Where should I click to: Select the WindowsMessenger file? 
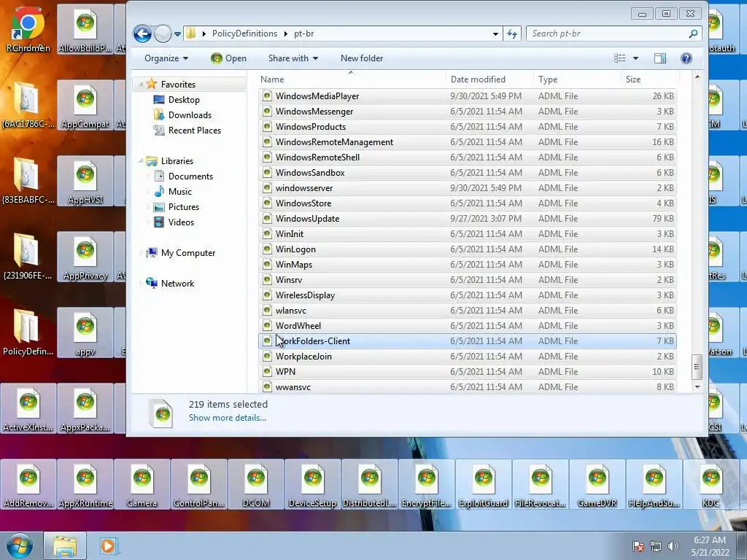(467, 112)
